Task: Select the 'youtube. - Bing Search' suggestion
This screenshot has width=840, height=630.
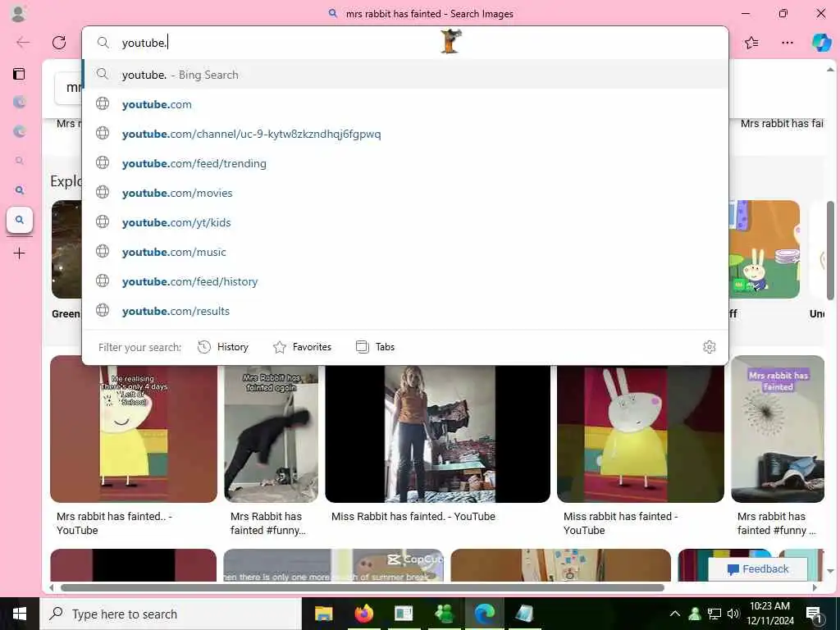Action: point(405,75)
